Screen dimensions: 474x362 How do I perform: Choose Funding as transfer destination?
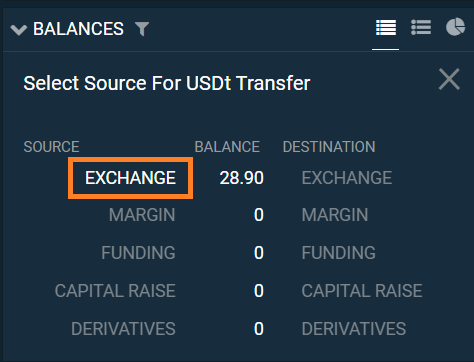339,253
